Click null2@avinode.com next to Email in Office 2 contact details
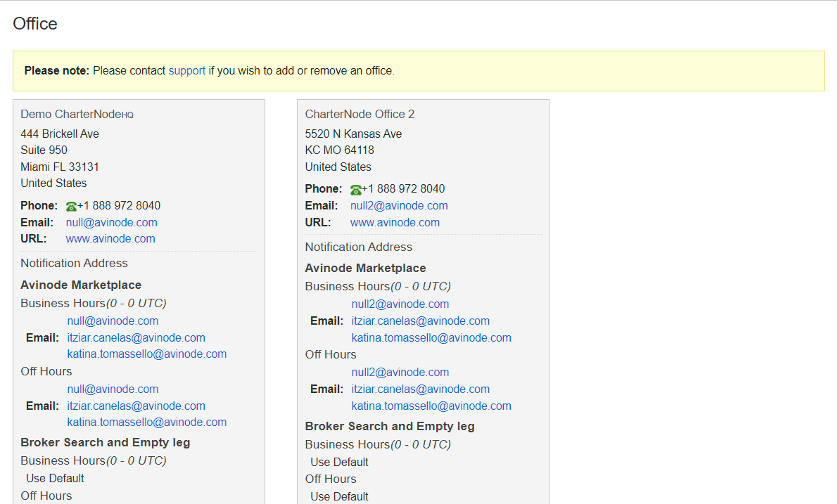 tap(399, 205)
